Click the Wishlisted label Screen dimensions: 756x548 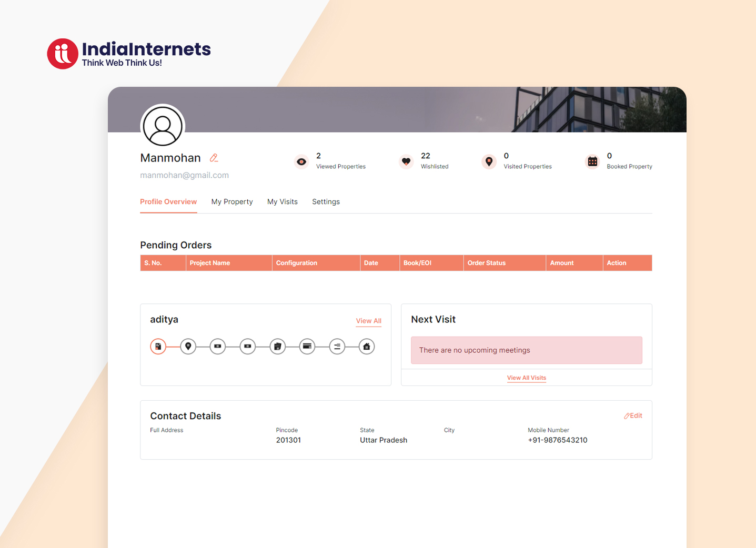pyautogui.click(x=435, y=167)
